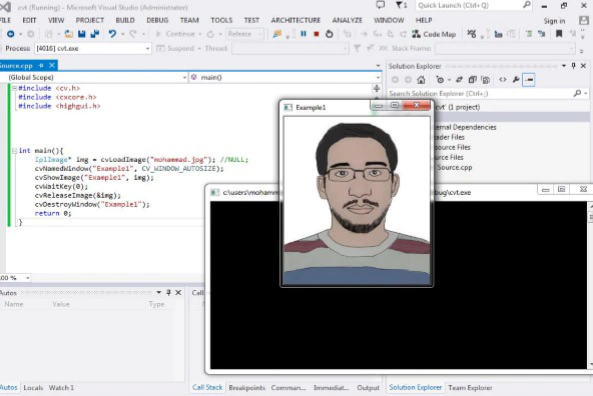The image size is (593, 396).
Task: Switch to the Breakpoints tab
Action: [x=247, y=388]
